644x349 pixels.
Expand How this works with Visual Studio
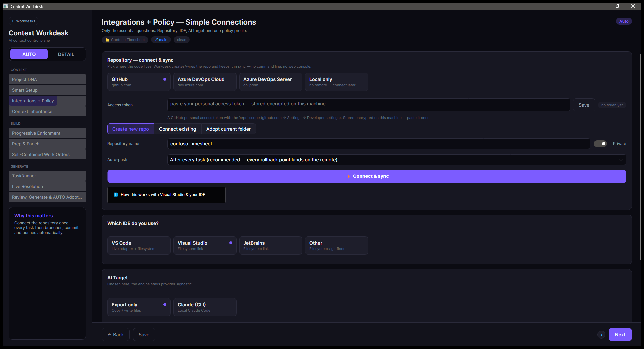pyautogui.click(x=166, y=195)
